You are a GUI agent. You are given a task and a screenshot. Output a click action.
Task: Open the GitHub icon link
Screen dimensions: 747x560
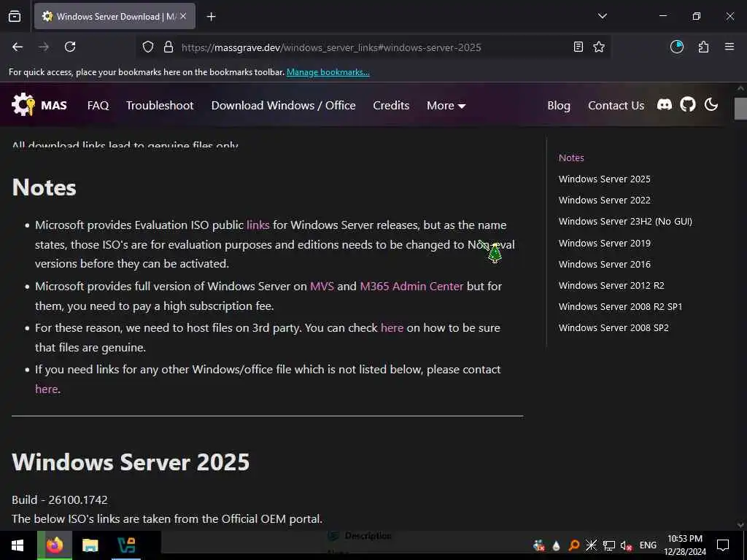click(687, 104)
